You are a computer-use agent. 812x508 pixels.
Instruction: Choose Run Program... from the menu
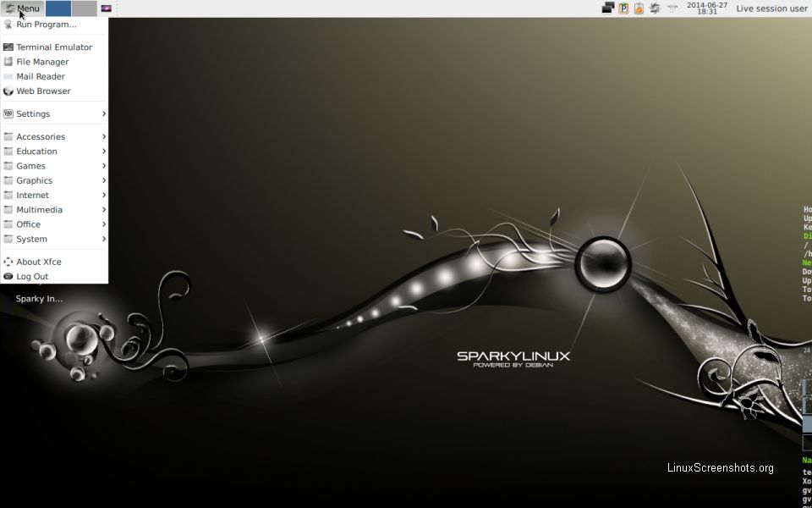tap(54, 25)
